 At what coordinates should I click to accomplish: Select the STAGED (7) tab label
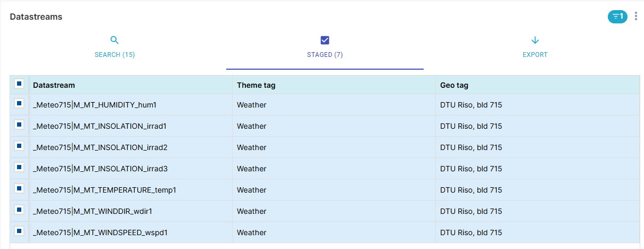point(325,55)
